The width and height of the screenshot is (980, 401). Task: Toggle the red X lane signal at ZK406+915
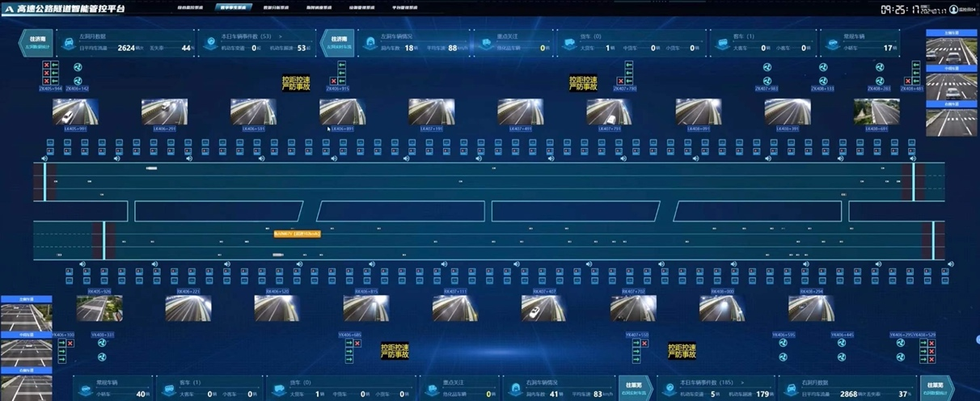333,81
